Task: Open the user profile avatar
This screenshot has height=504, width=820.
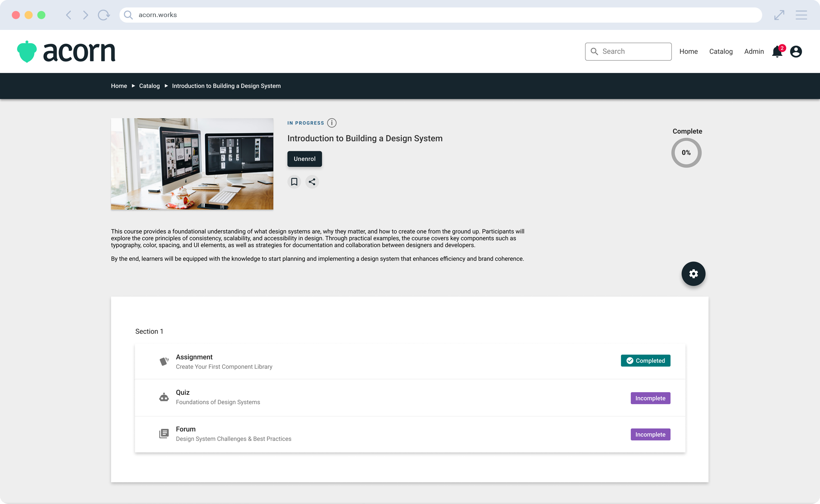Action: [796, 52]
